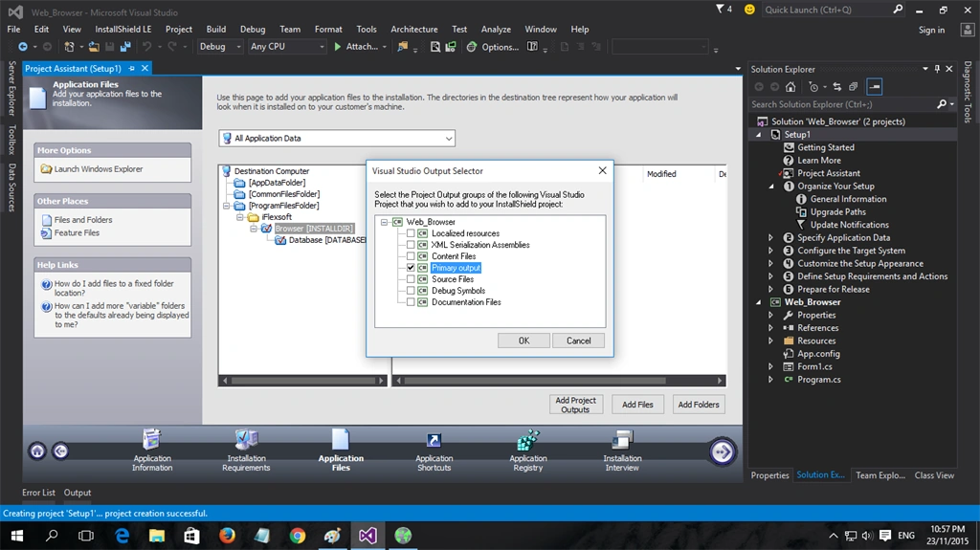Open Google Chrome from the taskbar

[298, 536]
